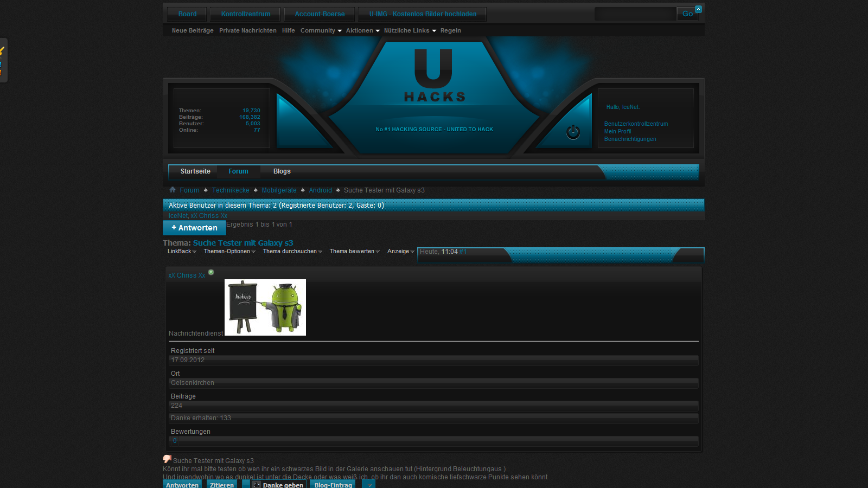Open U-IMG - Kostenlos Bilder hochladen
The width and height of the screenshot is (868, 488).
click(423, 14)
